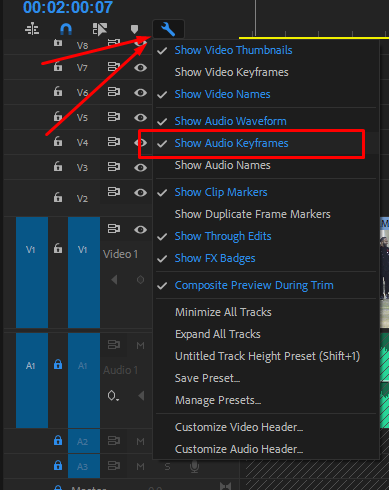This screenshot has width=389, height=490.
Task: Hide track V7 with eye icon
Action: (141, 68)
